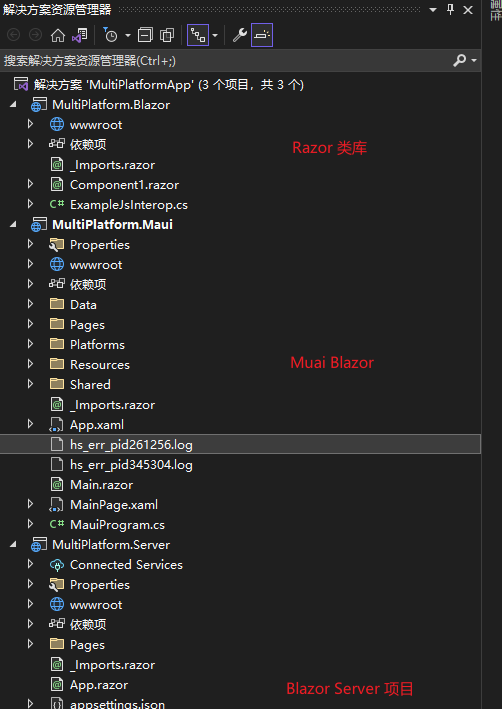Expand the MainPage.xaml node
This screenshot has width=502, height=709.
30,504
